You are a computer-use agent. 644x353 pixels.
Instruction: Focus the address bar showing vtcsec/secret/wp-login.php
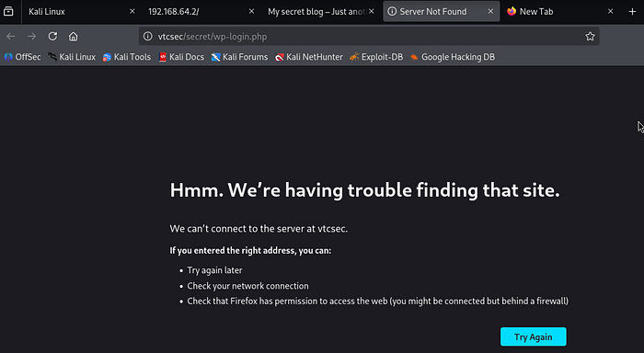369,37
